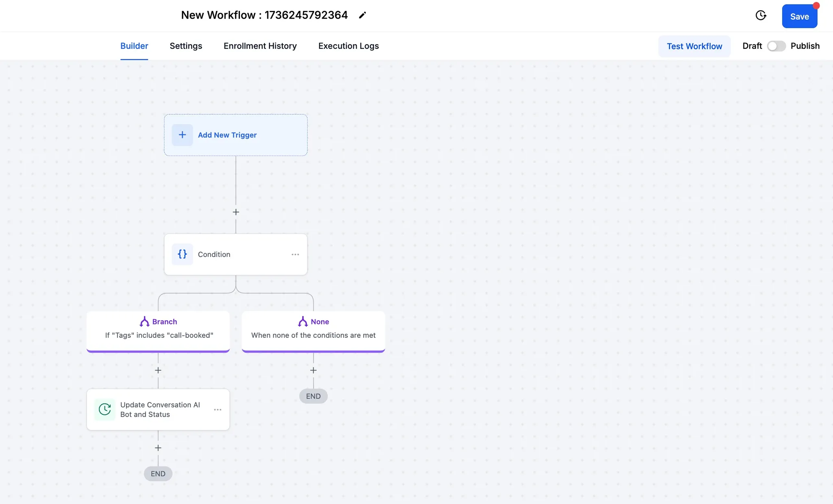Screen dimensions: 833x504
Task: Click the Publish label
Action: [x=805, y=46]
